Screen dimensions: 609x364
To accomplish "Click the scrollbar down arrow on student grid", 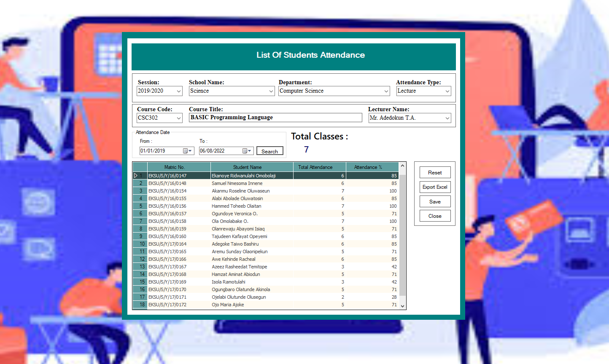I will click(x=402, y=306).
